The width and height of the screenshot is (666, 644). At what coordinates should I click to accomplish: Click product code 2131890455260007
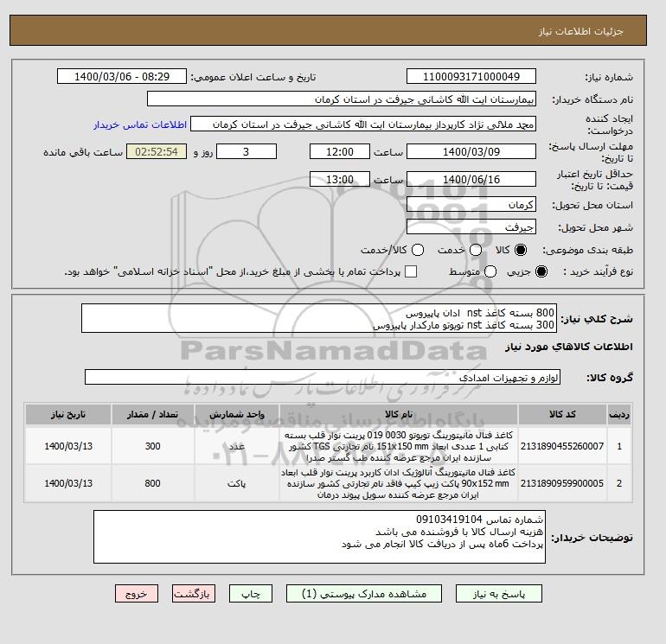562,446
